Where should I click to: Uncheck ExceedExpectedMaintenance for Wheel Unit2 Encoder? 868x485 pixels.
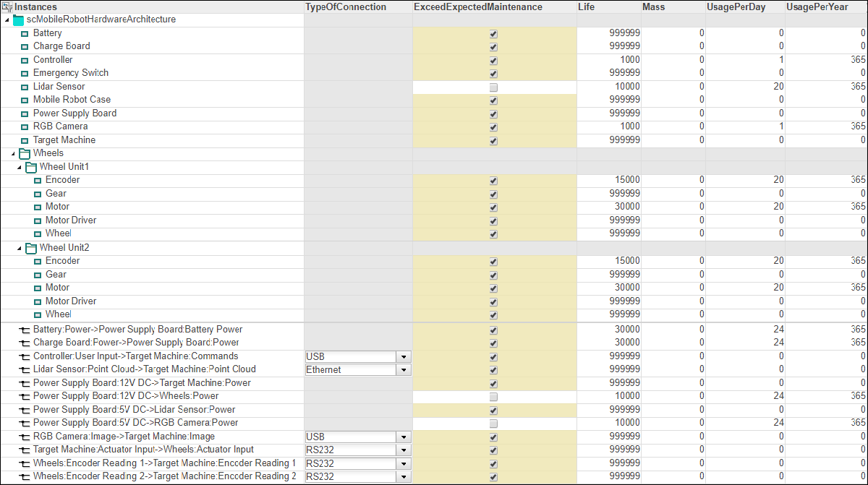[493, 262]
